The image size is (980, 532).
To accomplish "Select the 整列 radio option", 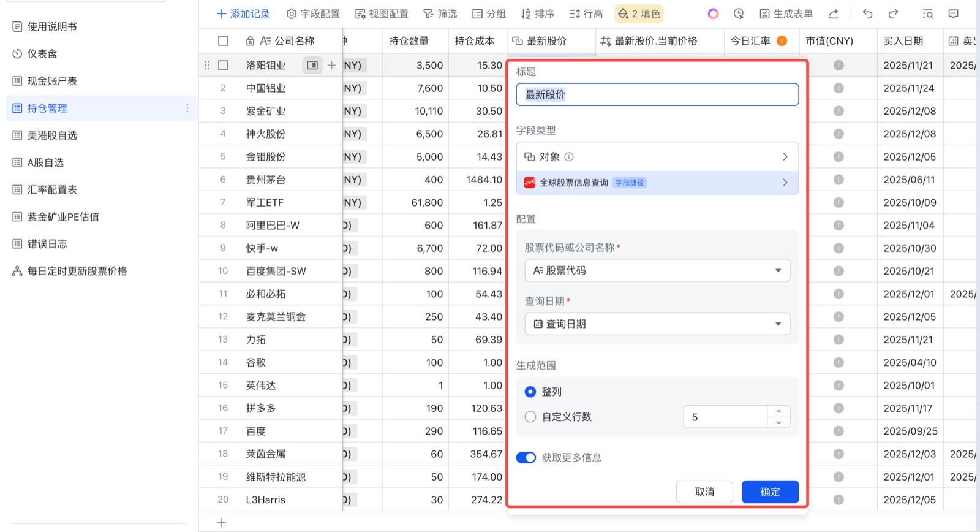I will click(530, 392).
